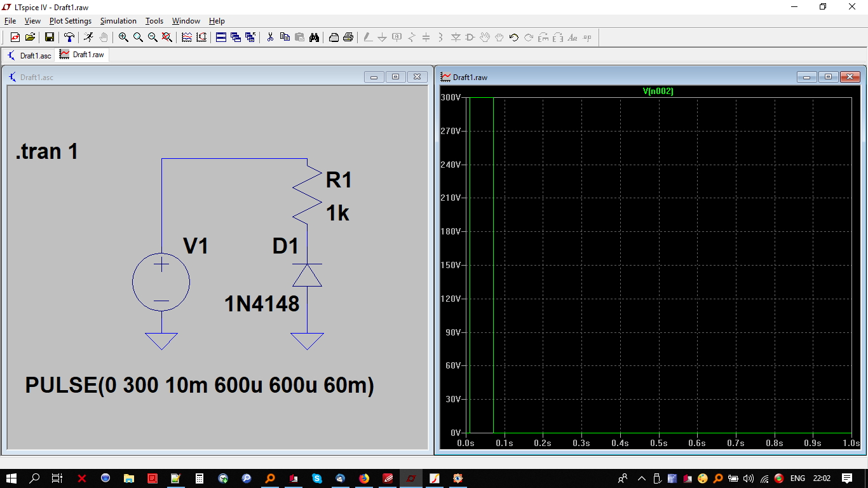This screenshot has width=868, height=488.
Task: Click the V(n002) trace label
Action: (x=658, y=91)
